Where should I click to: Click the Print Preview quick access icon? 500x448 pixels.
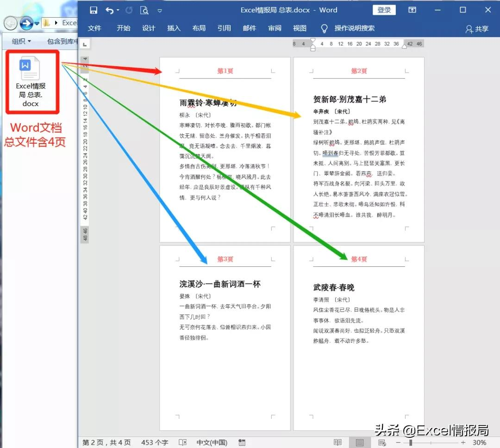(144, 11)
